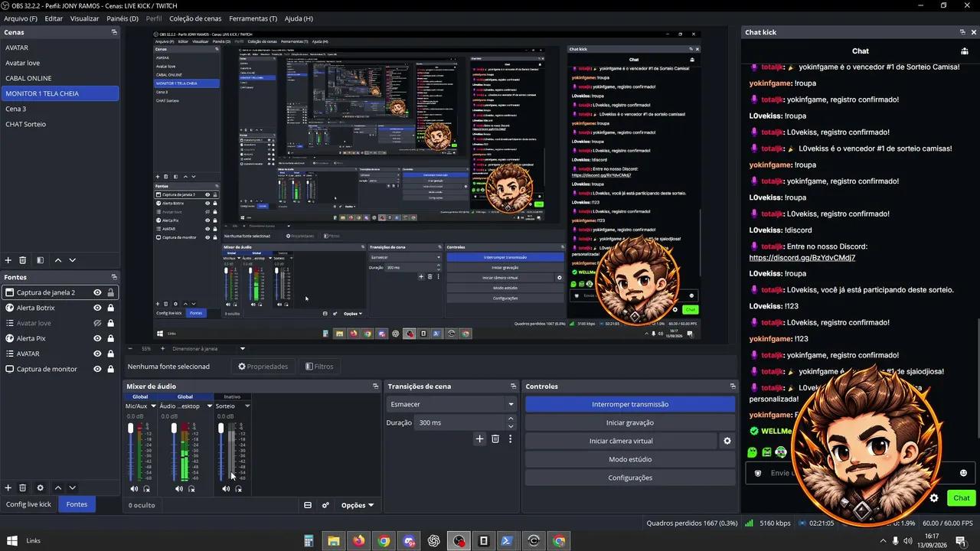This screenshot has width=980, height=551.
Task: Open transition properties three-dot menu
Action: [x=510, y=439]
